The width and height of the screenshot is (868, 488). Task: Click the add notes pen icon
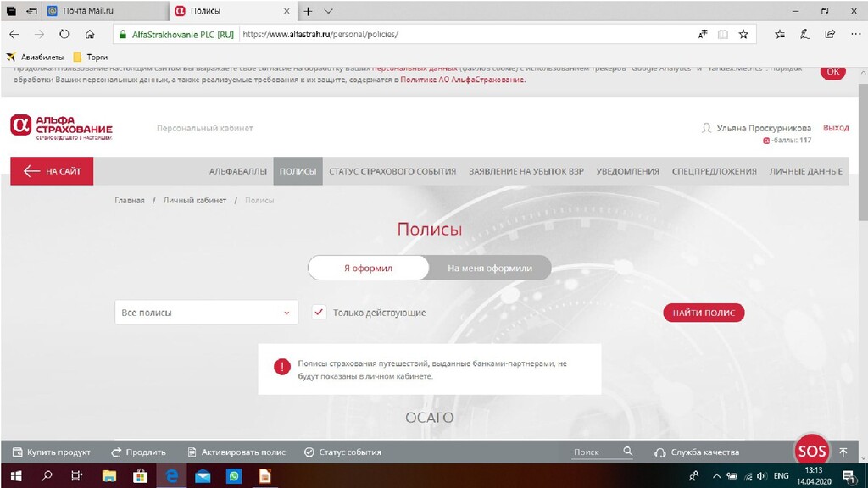pyautogui.click(x=805, y=34)
